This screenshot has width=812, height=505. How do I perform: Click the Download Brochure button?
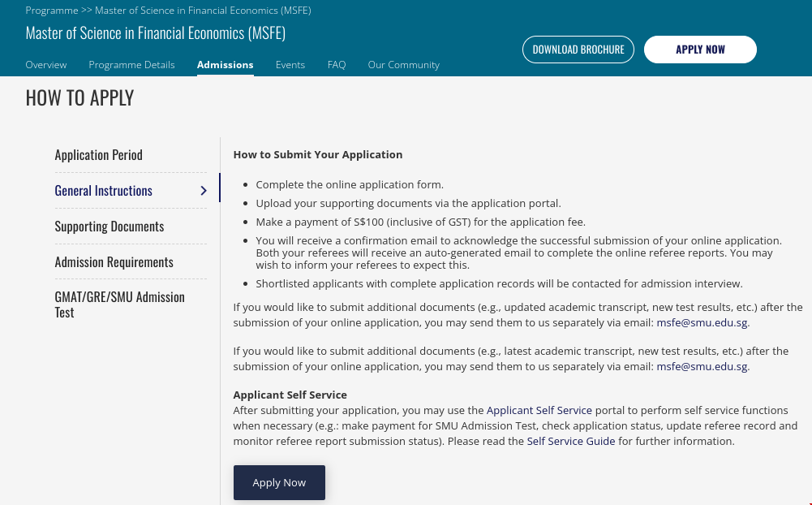(x=578, y=50)
